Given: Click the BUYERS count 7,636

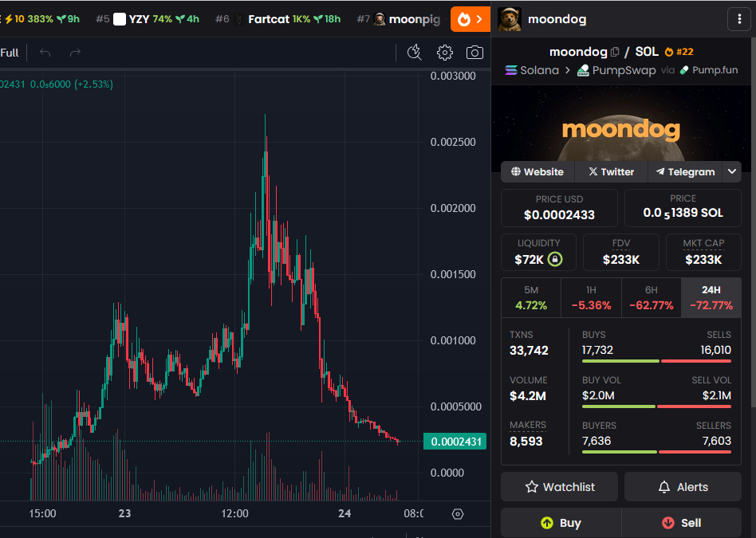Looking at the screenshot, I should (597, 441).
